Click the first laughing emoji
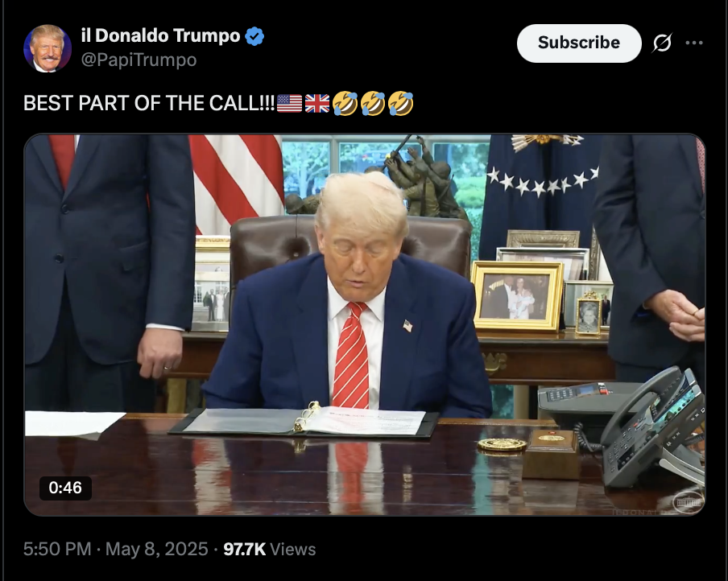 [345, 103]
